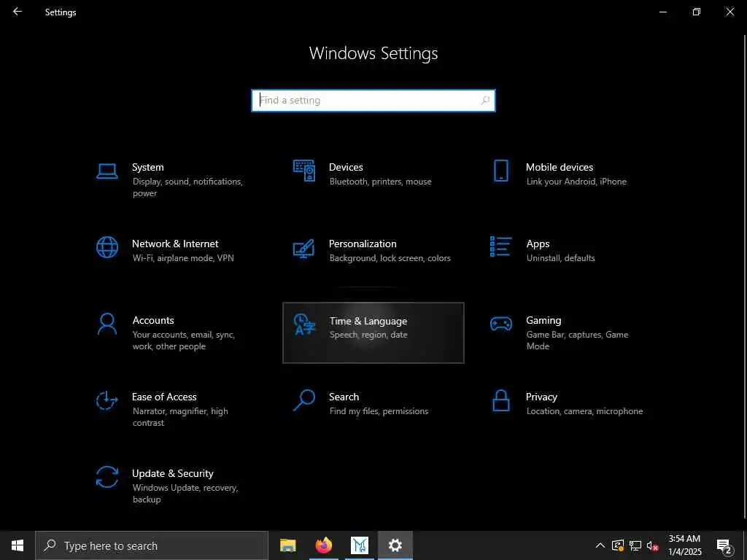Open the taskbar clock showing 3:54 AM
747x560 pixels.
coord(684,545)
